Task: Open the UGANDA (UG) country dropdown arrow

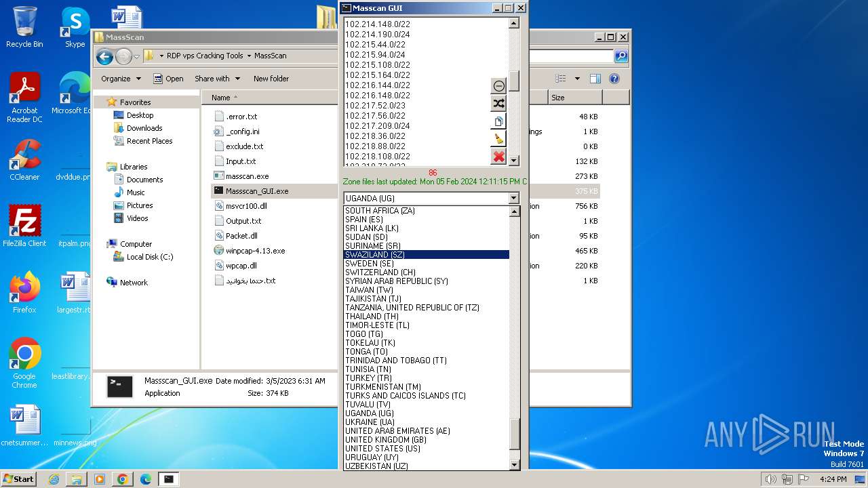Action: (x=513, y=199)
